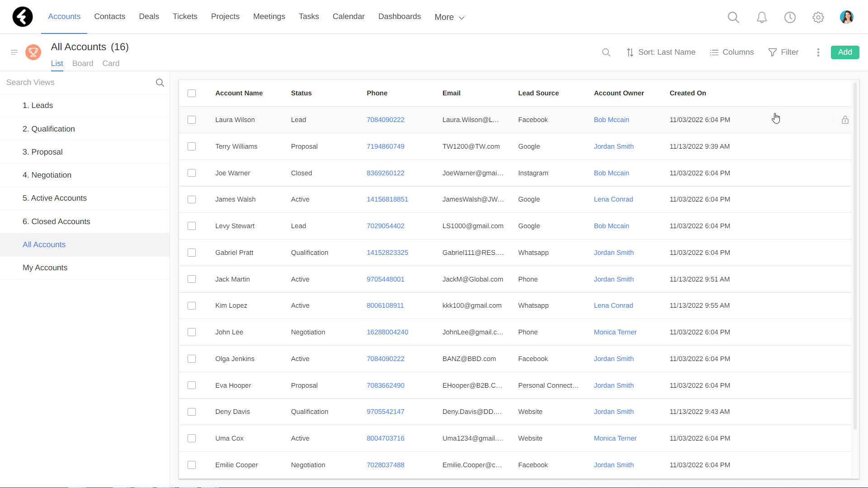Open the Filter panel
This screenshot has width=868, height=488.
tap(783, 52)
